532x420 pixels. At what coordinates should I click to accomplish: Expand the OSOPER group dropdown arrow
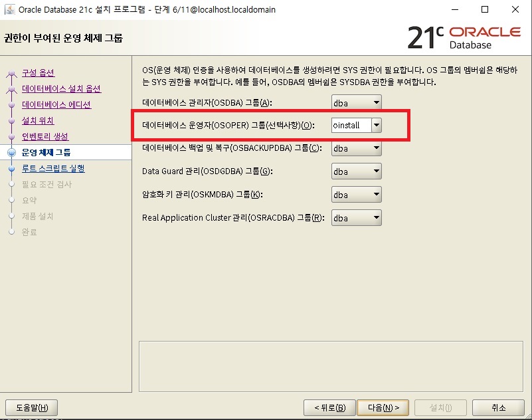pos(377,126)
